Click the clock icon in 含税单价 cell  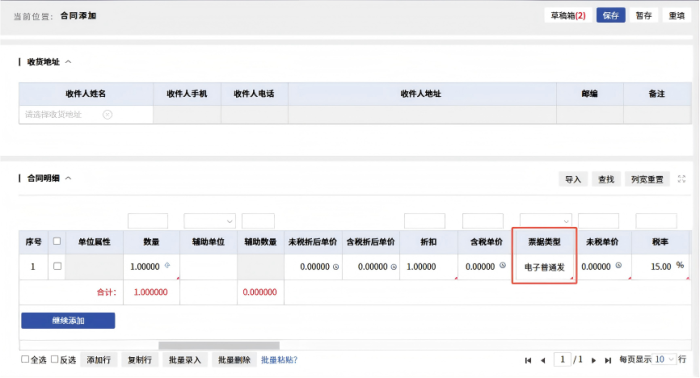coord(502,265)
